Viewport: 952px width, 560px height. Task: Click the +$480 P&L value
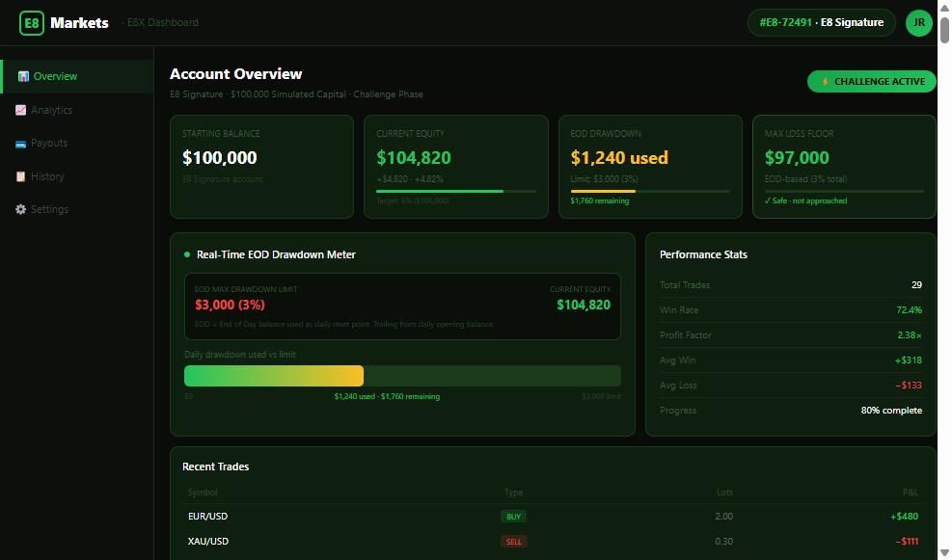(x=904, y=517)
